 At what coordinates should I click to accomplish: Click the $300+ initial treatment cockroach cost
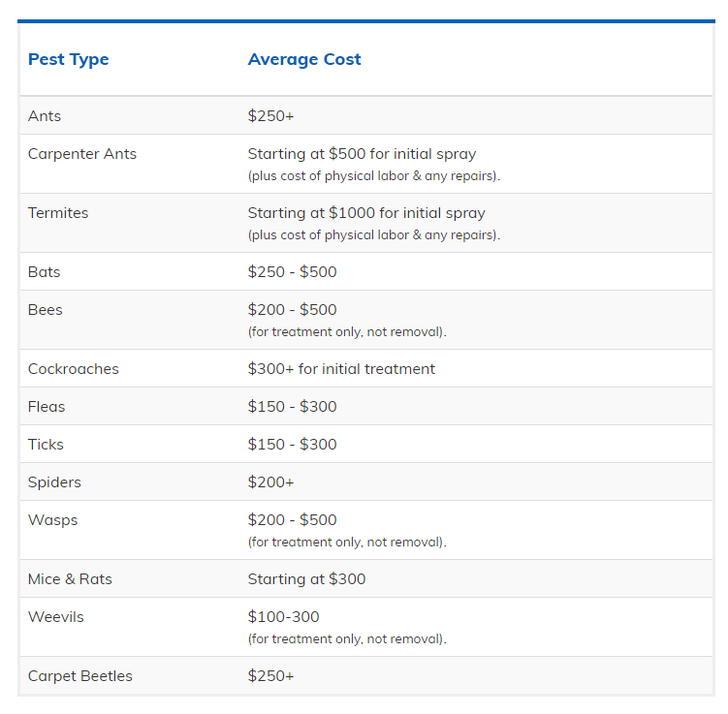coord(341,369)
